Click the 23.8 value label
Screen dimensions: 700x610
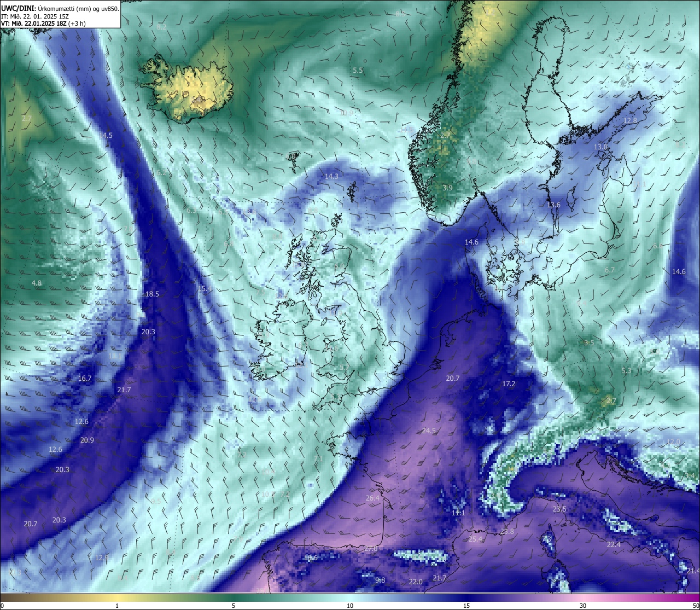tap(507, 532)
